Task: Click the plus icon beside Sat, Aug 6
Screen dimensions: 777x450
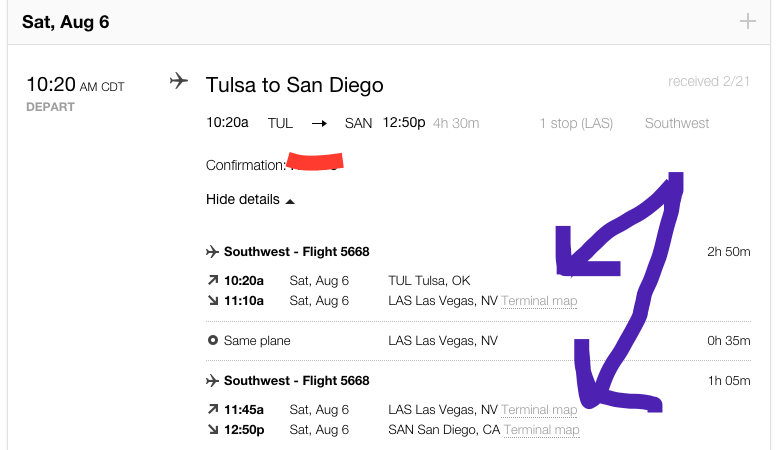Action: (x=747, y=21)
